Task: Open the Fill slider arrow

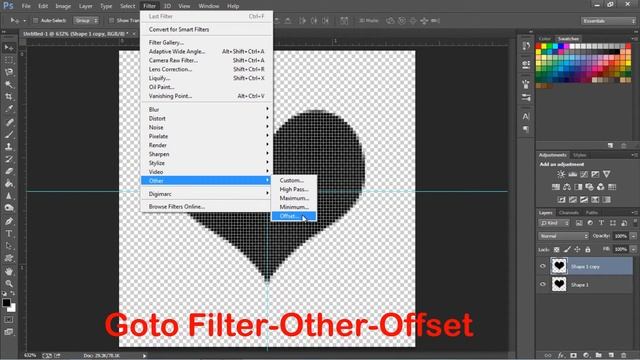Action: pos(633,249)
